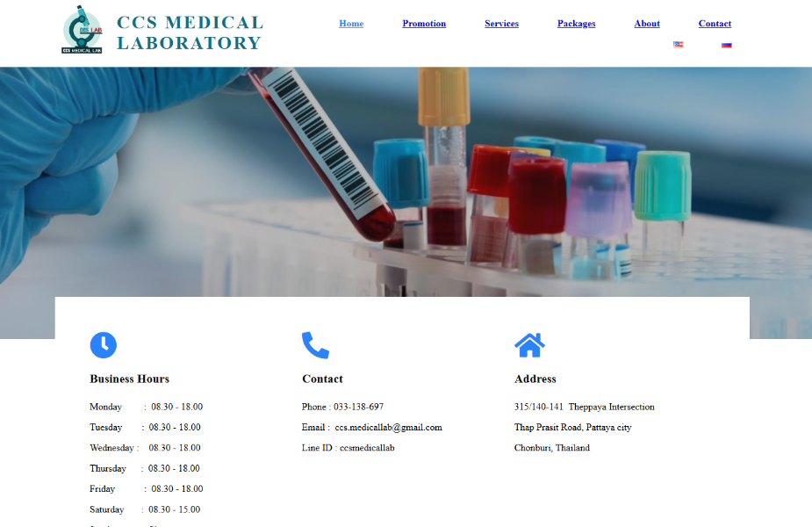Click the phone number 033-138-697
Screen dimensions: 812x527
coord(358,407)
